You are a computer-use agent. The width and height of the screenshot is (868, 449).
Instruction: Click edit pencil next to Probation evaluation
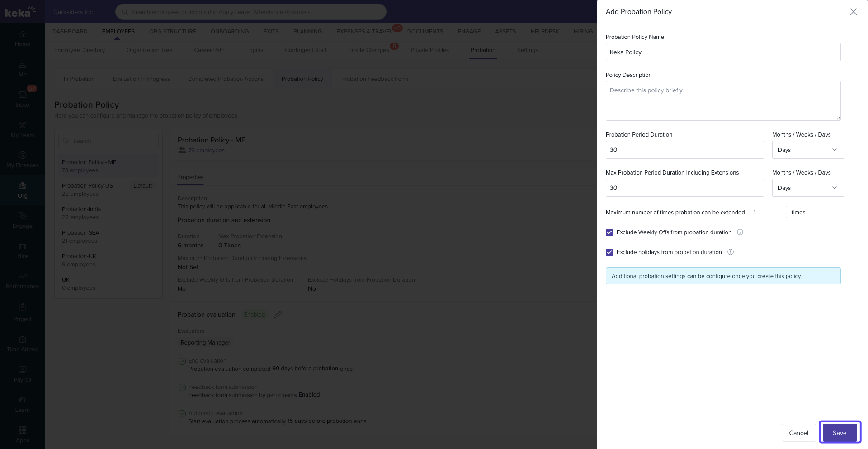[x=278, y=314]
